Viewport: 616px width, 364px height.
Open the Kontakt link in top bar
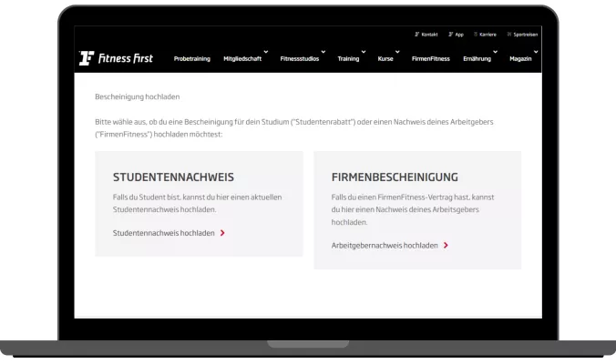tap(429, 34)
